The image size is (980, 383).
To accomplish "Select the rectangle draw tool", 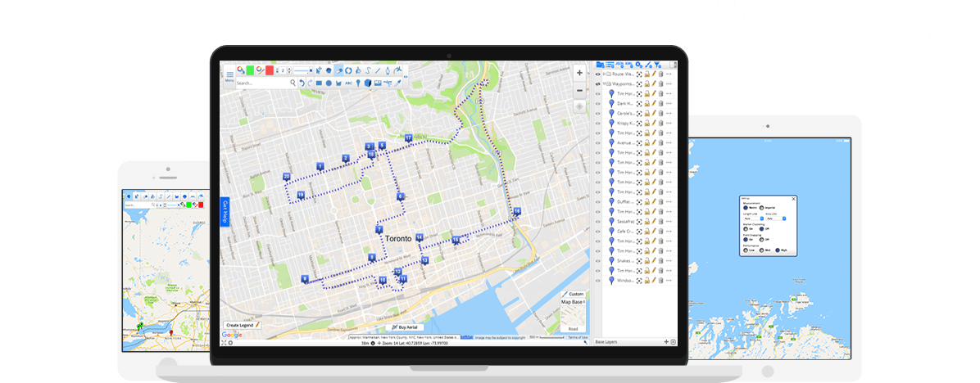I will pyautogui.click(x=319, y=83).
